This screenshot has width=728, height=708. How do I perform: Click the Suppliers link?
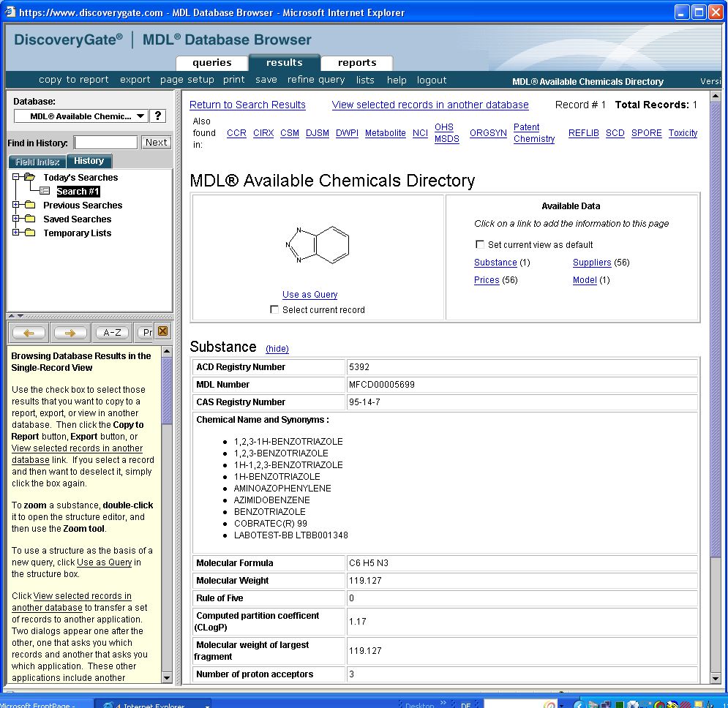click(591, 263)
